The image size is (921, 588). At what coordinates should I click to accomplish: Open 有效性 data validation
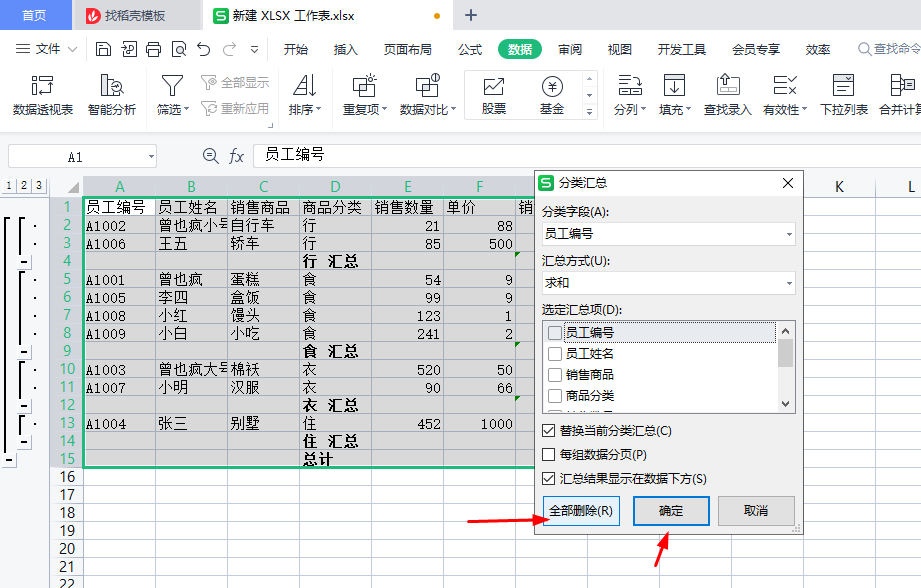point(785,94)
